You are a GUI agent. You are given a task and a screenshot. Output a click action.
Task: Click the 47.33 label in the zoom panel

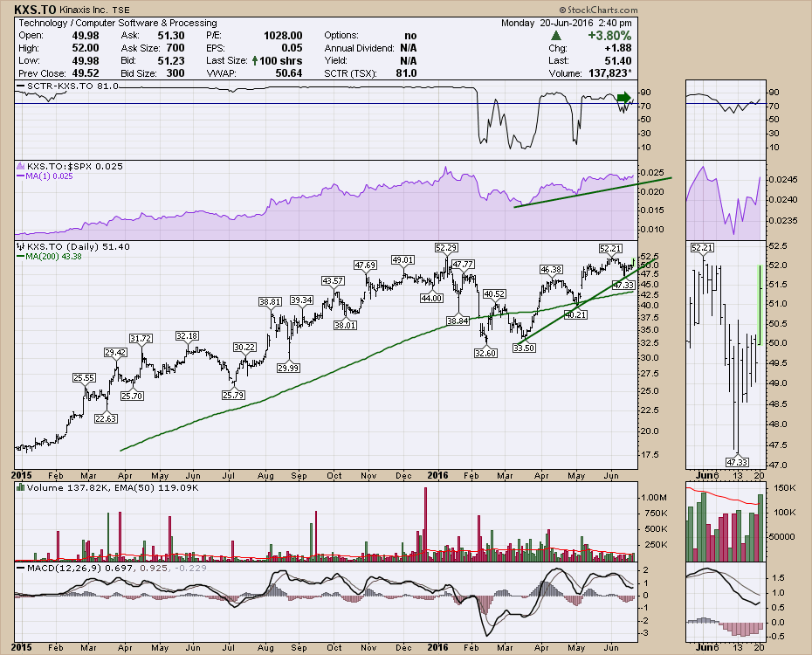click(737, 462)
